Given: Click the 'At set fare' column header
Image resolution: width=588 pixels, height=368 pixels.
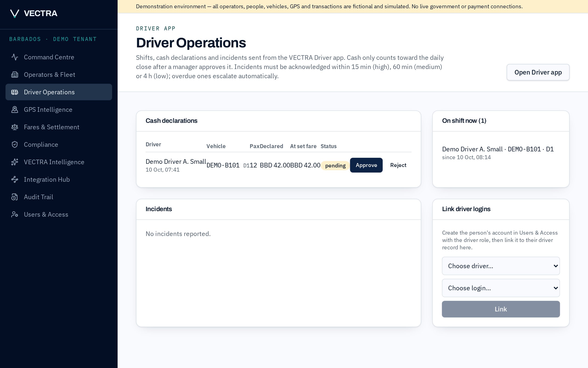Looking at the screenshot, I should [303, 146].
